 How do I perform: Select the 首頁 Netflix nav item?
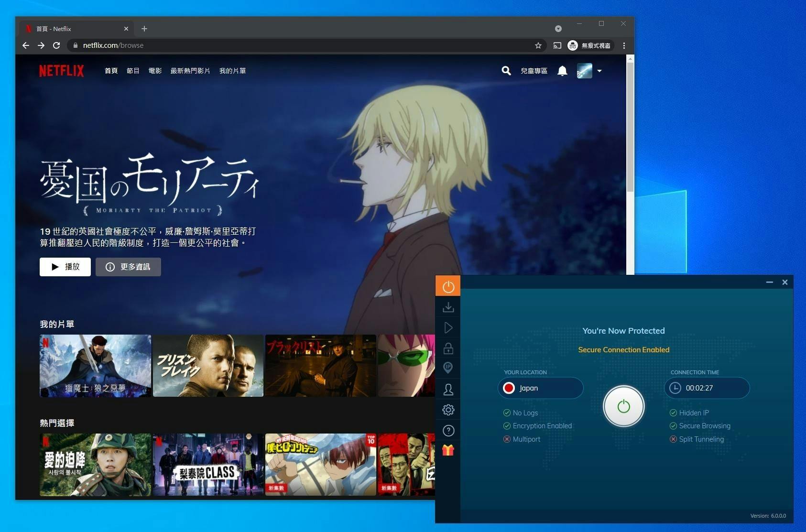[x=111, y=71]
